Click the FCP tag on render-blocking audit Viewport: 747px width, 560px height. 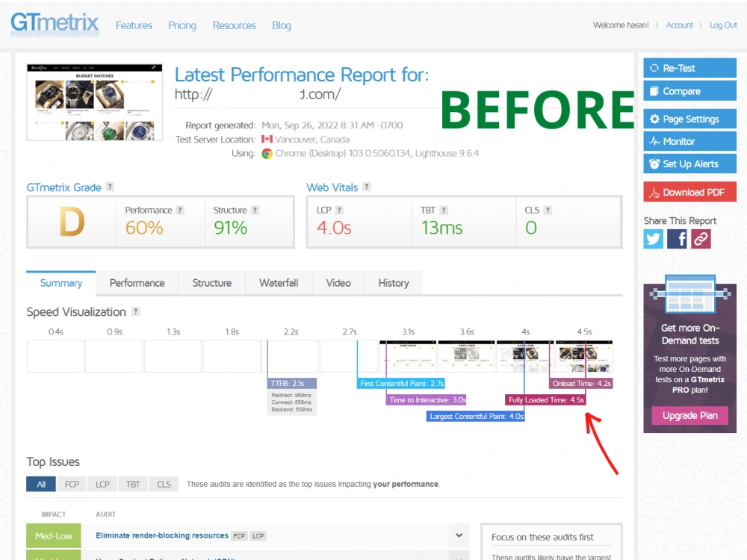(239, 535)
